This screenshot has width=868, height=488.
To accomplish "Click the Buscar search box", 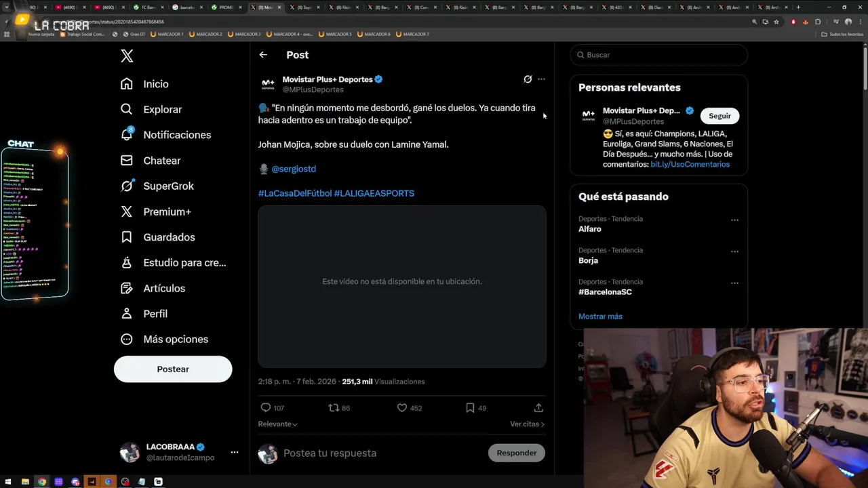I will click(658, 55).
